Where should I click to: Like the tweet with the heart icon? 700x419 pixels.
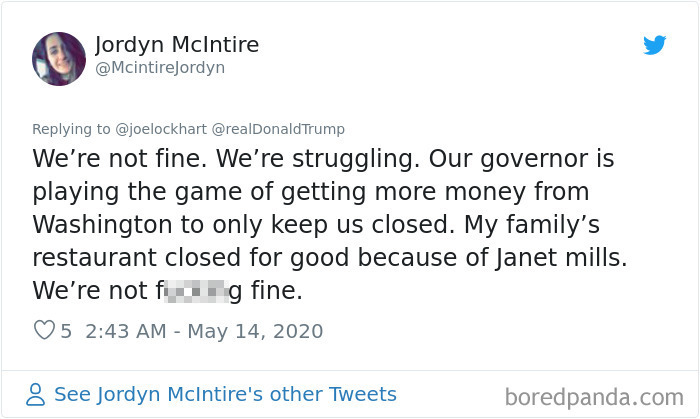point(43,331)
